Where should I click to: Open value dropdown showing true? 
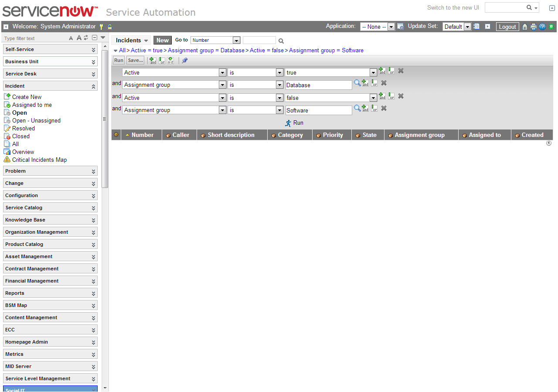click(x=331, y=72)
